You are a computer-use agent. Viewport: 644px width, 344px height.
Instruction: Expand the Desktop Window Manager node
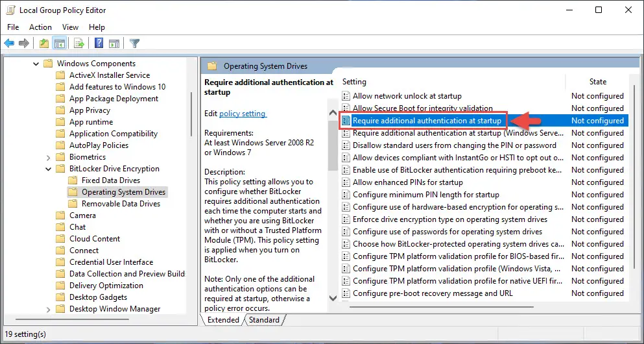pos(49,309)
